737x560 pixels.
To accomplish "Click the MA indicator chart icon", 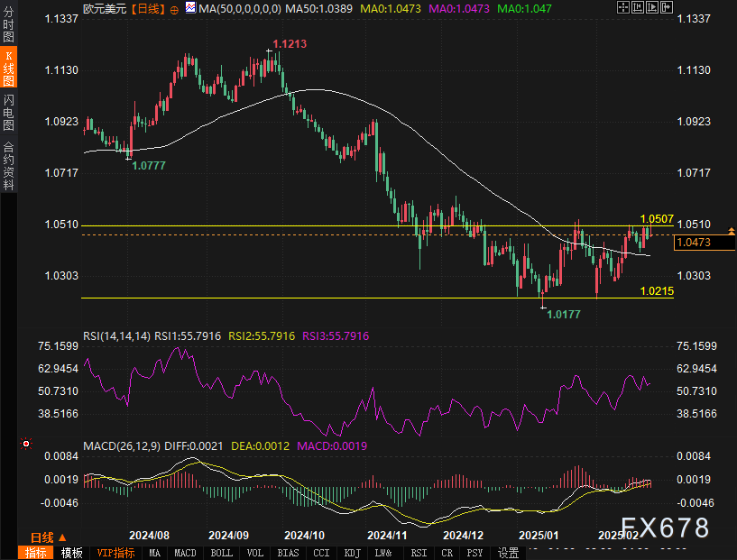I will (189, 8).
